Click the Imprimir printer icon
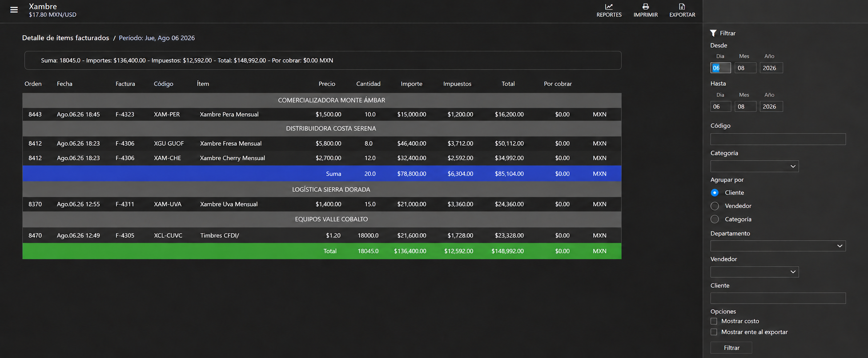Screen dimensions: 868x358 point(646,7)
